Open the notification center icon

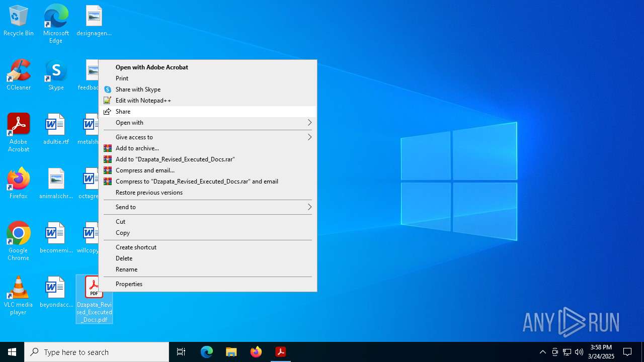point(627,352)
